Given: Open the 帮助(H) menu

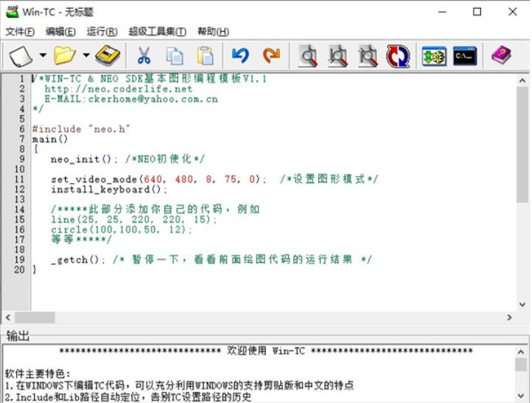Looking at the screenshot, I should [x=213, y=32].
